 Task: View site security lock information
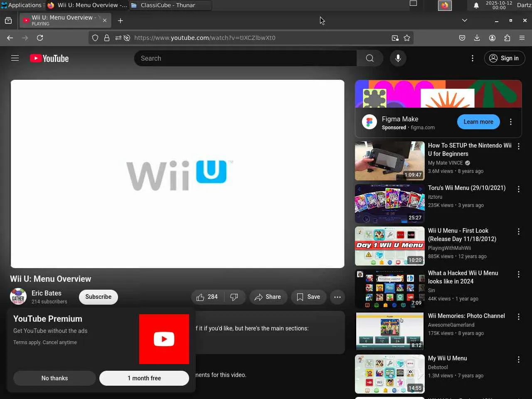pyautogui.click(x=107, y=38)
